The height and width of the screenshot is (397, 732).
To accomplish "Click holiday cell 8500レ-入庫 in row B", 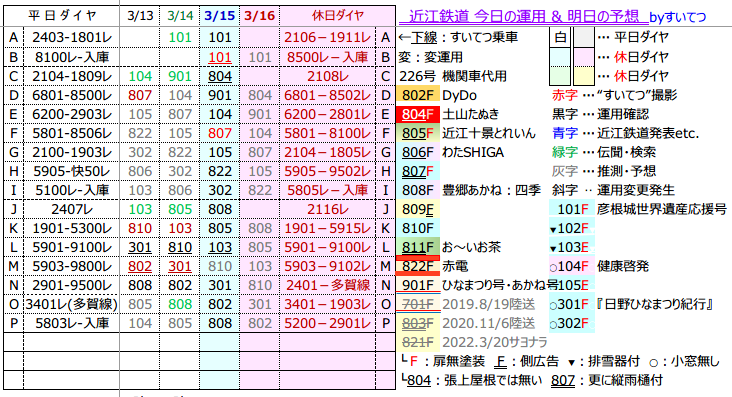I will pyautogui.click(x=328, y=57).
